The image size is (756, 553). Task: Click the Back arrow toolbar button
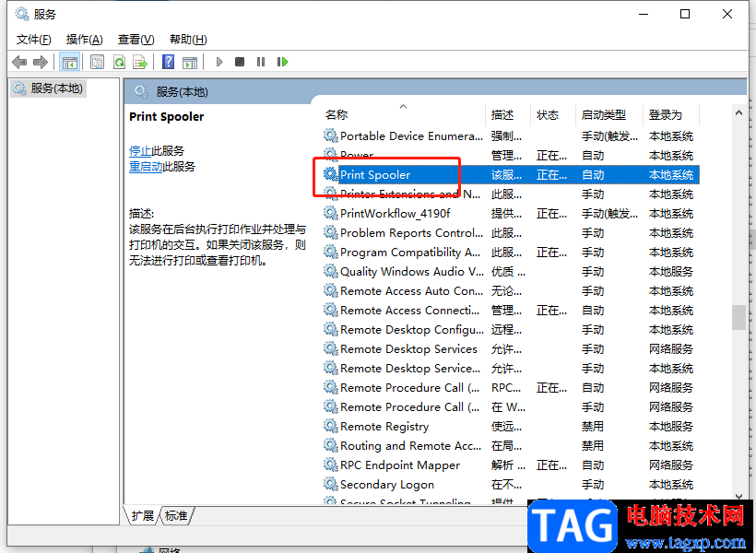[19, 62]
